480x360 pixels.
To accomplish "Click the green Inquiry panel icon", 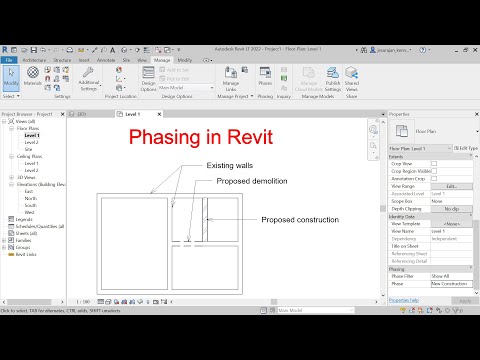I will click(284, 78).
